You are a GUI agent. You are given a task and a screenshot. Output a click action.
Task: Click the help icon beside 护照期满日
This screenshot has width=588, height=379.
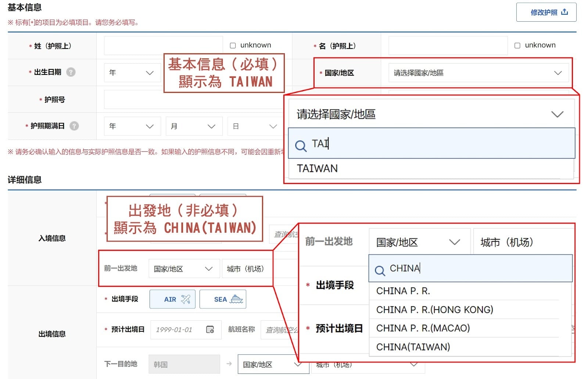click(74, 126)
